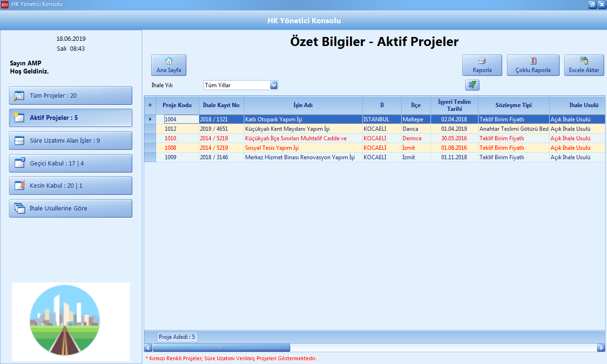Screen dimensions: 607x364
Task: Click the printer icon on Raporla button
Action: [x=482, y=61]
